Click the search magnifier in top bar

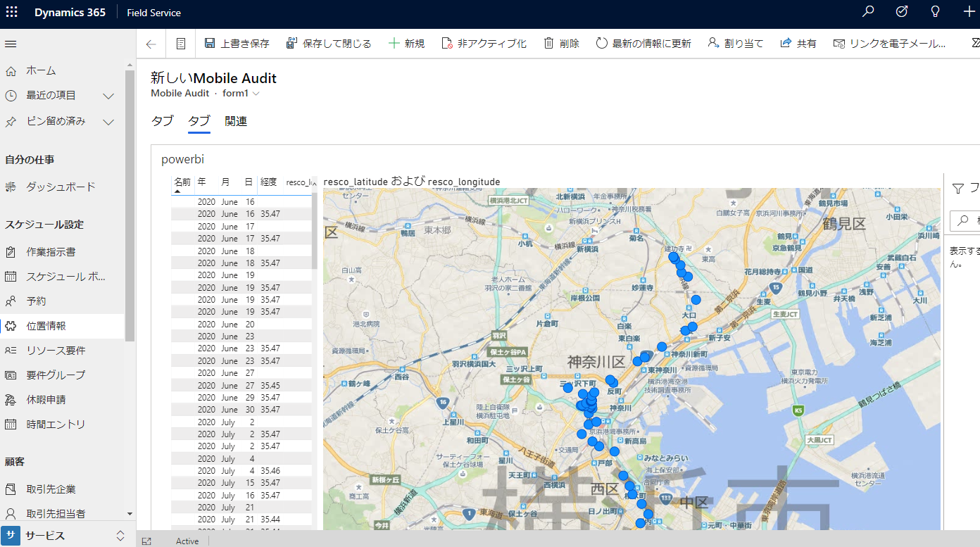[868, 12]
